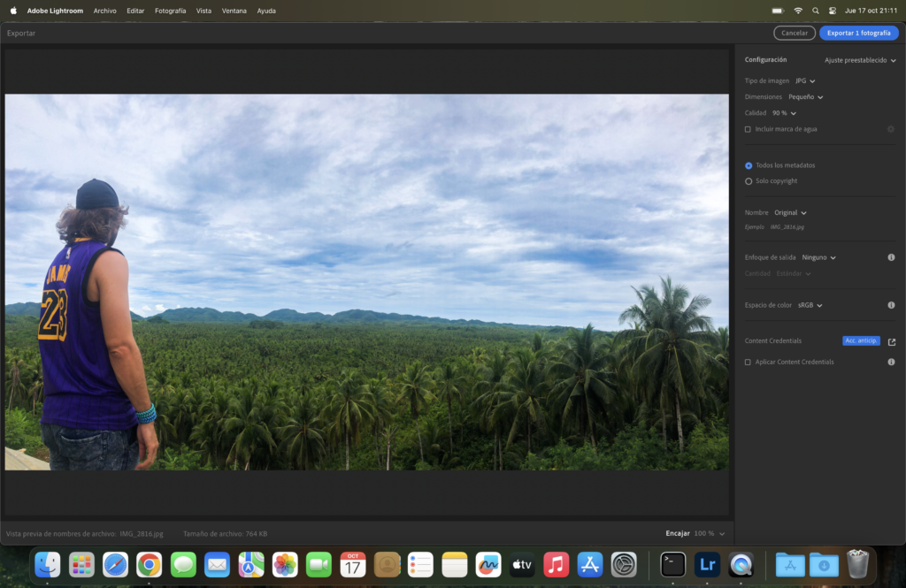Viewport: 906px width, 588px height.
Task: Check Aplicar Content Credentials box
Action: pos(748,362)
